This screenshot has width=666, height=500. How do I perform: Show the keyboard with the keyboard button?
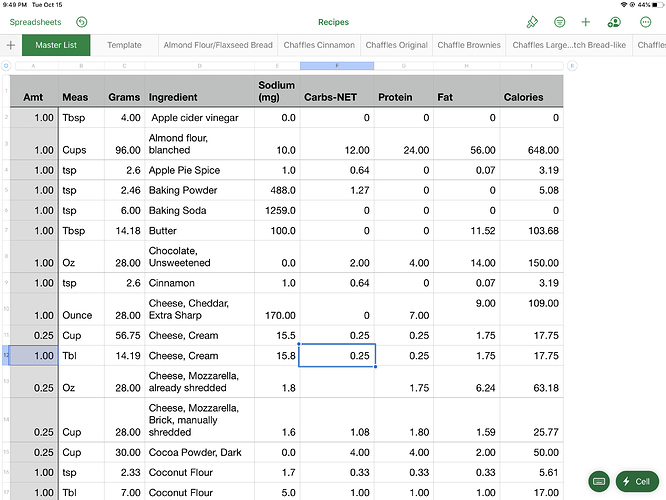(x=599, y=481)
